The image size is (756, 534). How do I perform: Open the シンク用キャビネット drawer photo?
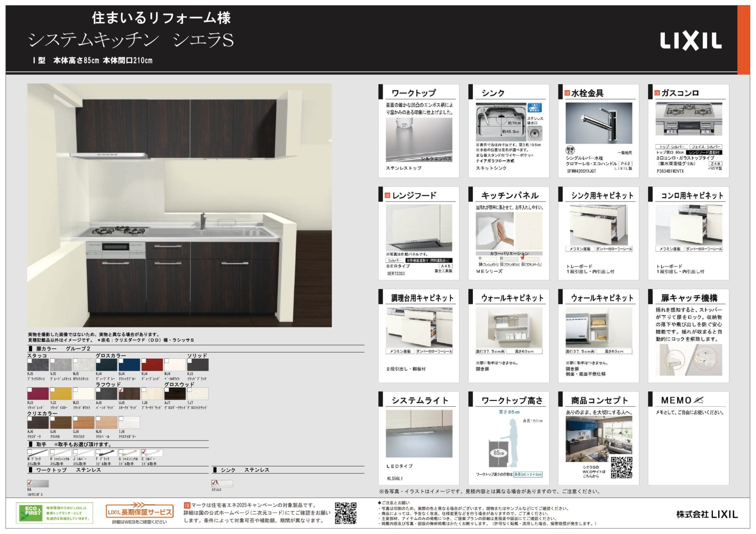click(x=599, y=225)
